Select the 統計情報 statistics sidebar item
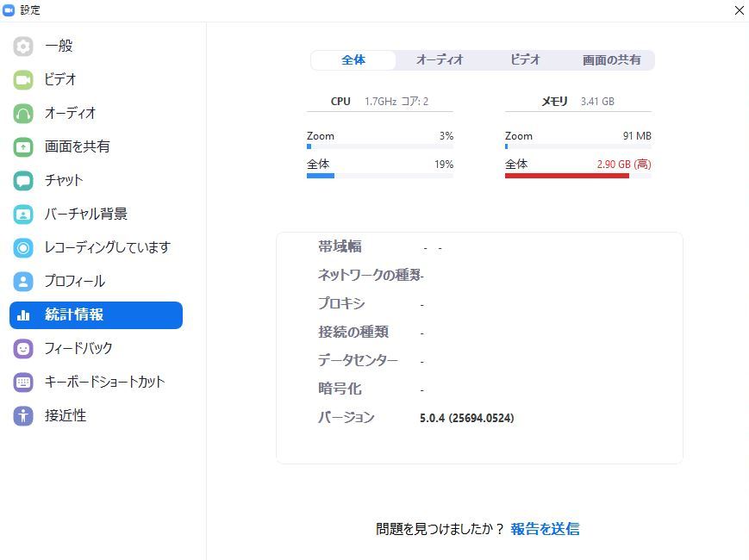Screen dimensions: 749x560 point(96,315)
